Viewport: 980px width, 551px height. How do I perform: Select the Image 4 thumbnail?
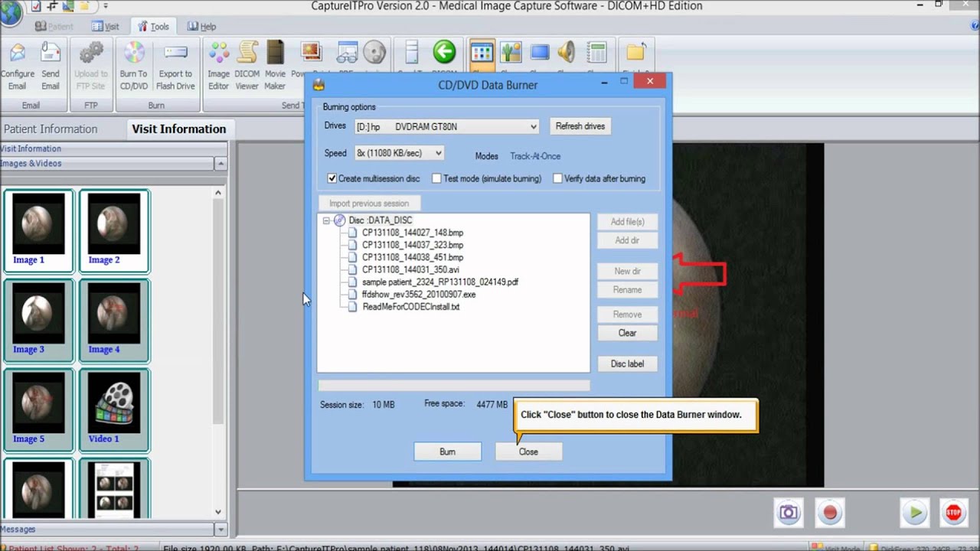[114, 319]
